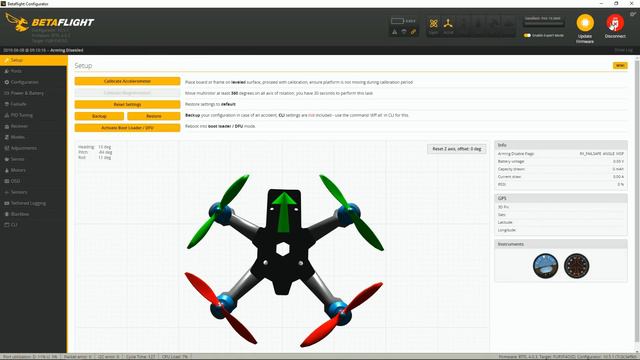Click the link status icon in header
Screen dimensions: 640x360
[413, 32]
